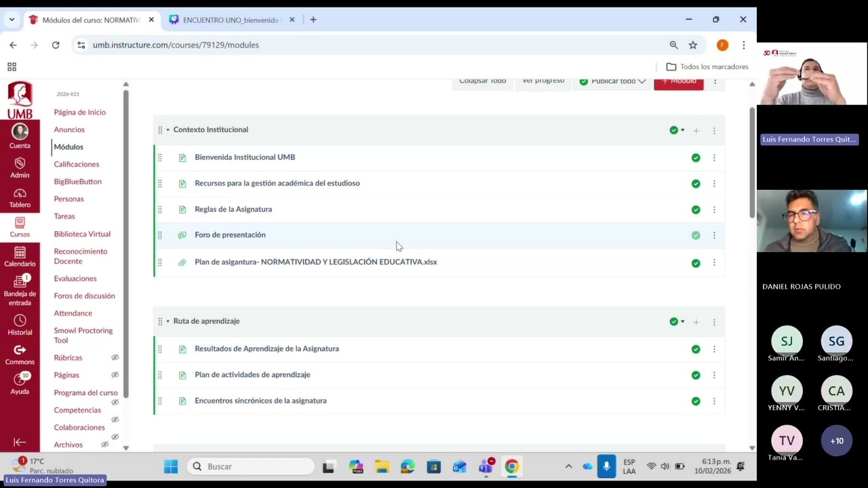The image size is (868, 488).
Task: Open options menu for Reglas de la Asignatura
Action: point(714,209)
